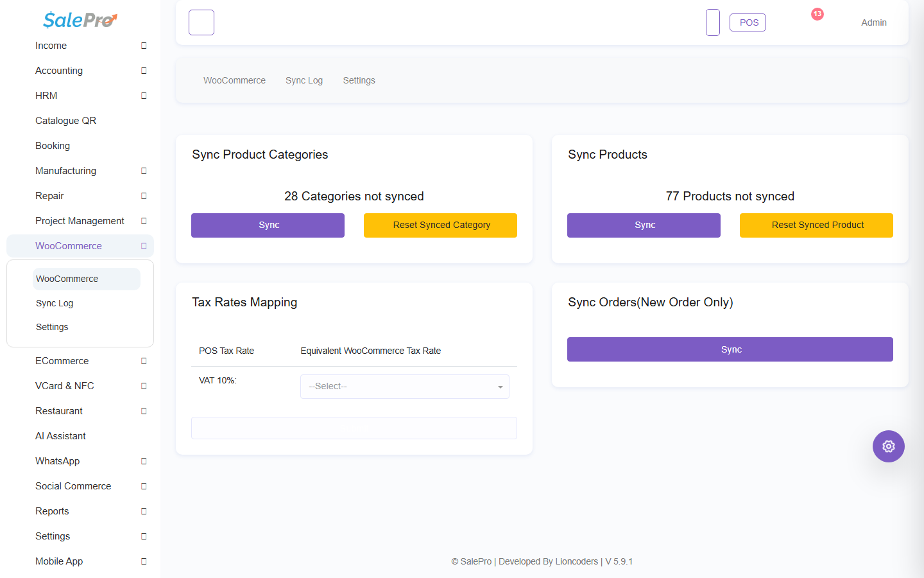Screen dimensions: 924x578
Task: Click the SalePro logo
Action: click(x=80, y=20)
